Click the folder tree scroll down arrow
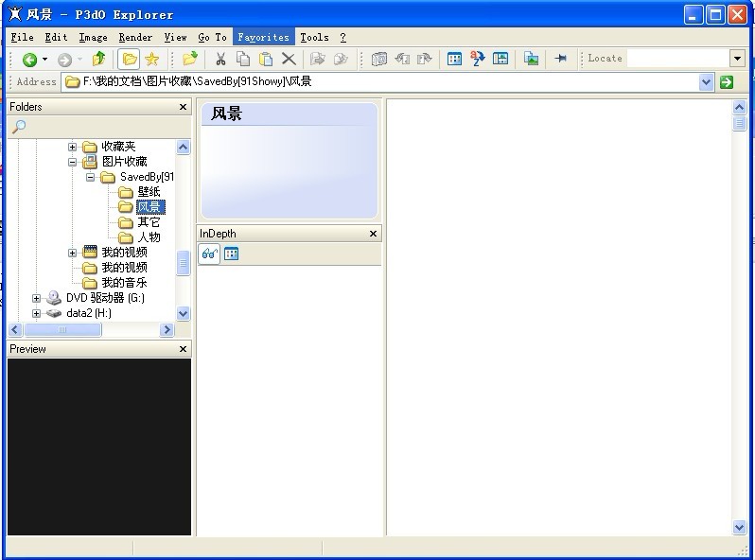 point(183,313)
